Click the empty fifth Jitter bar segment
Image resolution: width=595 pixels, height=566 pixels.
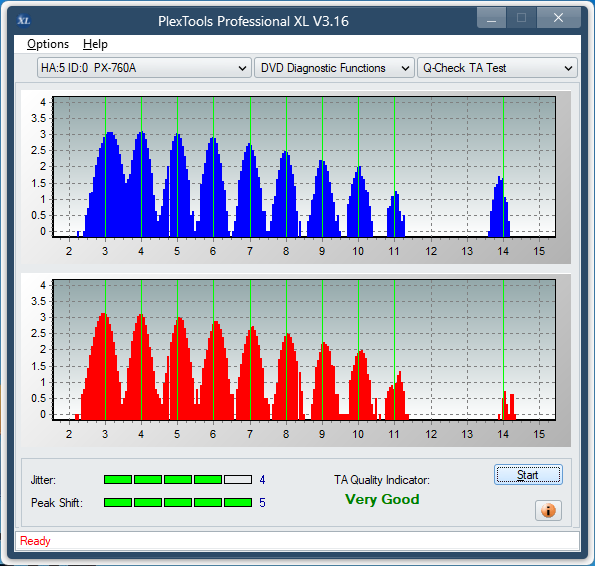click(238, 480)
